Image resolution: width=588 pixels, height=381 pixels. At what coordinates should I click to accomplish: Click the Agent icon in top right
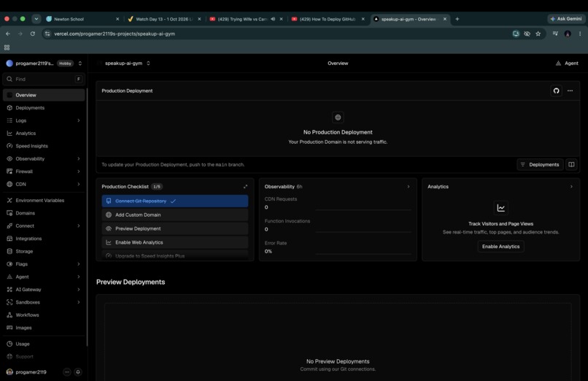(x=558, y=64)
